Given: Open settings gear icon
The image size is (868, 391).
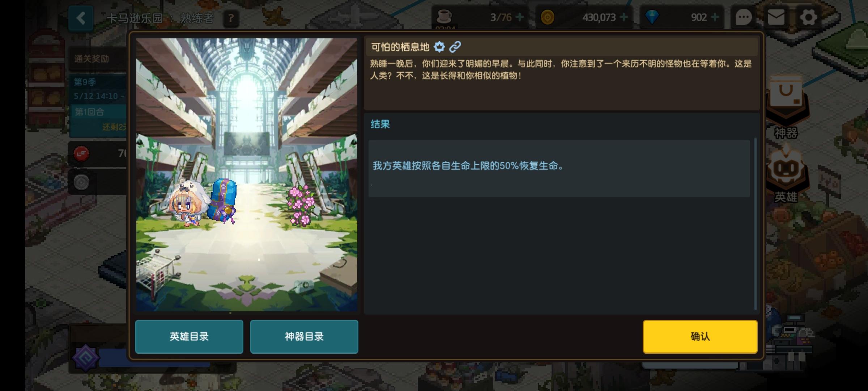Looking at the screenshot, I should click(809, 17).
